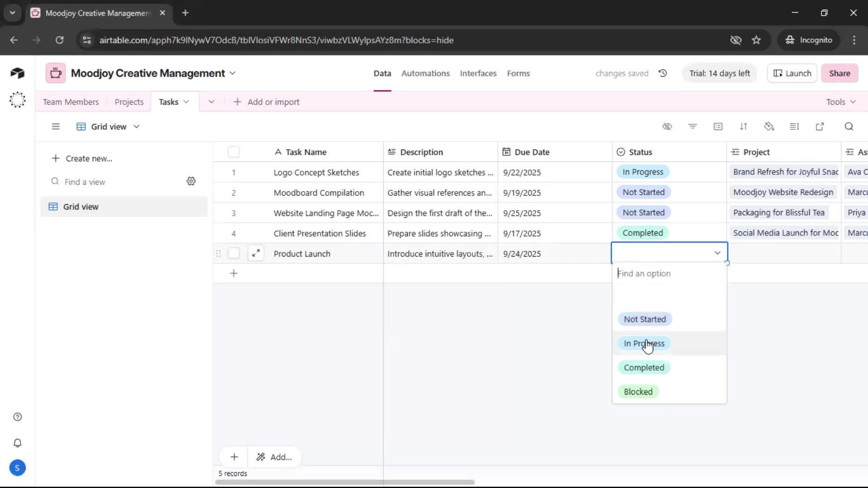Open the share and sync view icon
Image resolution: width=868 pixels, height=488 pixels.
tap(820, 127)
